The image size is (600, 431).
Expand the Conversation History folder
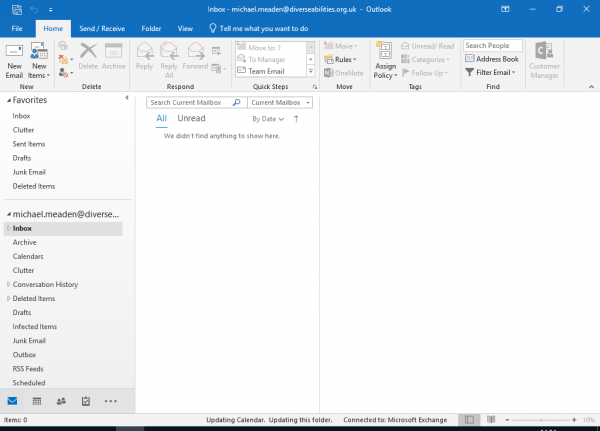8,285
